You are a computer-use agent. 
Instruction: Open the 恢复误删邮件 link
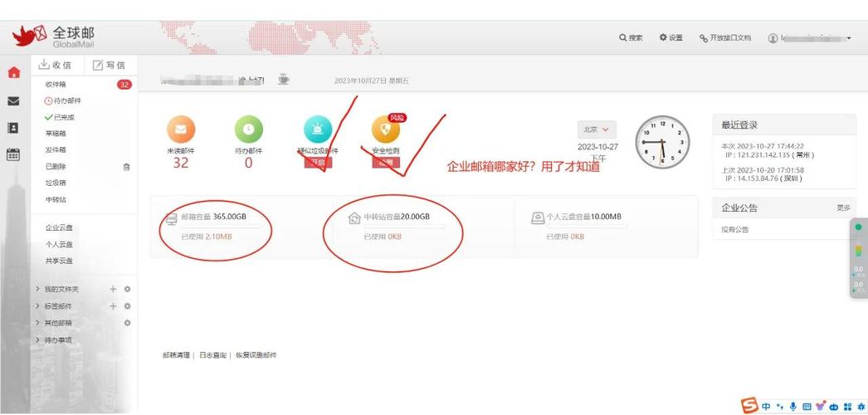coord(256,355)
